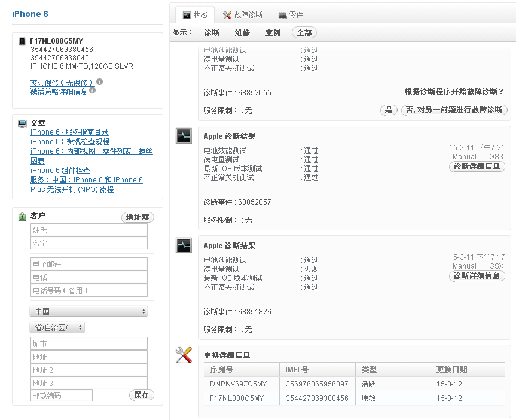
Task: Filter display by 案例
Action: 273,33
